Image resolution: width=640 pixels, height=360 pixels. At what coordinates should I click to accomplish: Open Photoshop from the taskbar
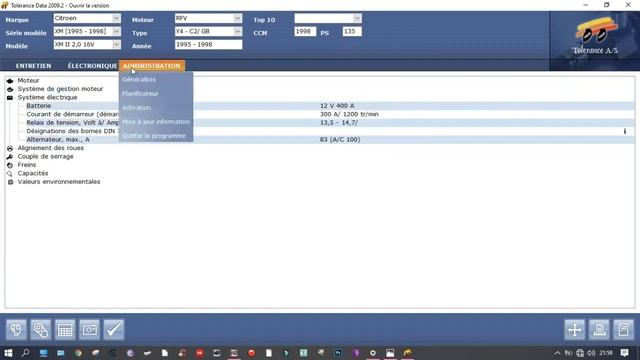[338, 353]
